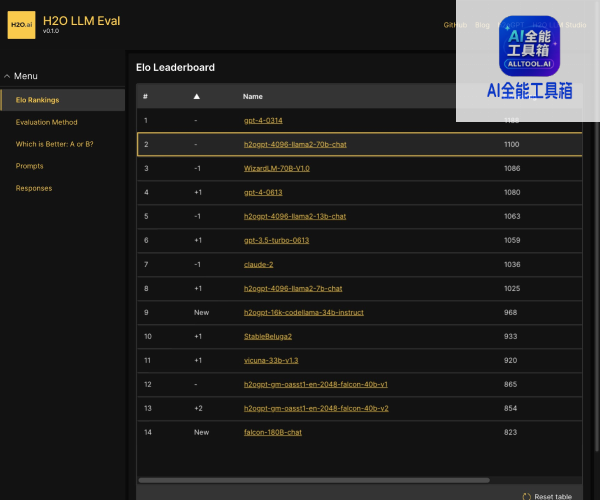Open the vicuna-33b-v1.3 model link
This screenshot has width=600, height=500.
[x=271, y=360]
